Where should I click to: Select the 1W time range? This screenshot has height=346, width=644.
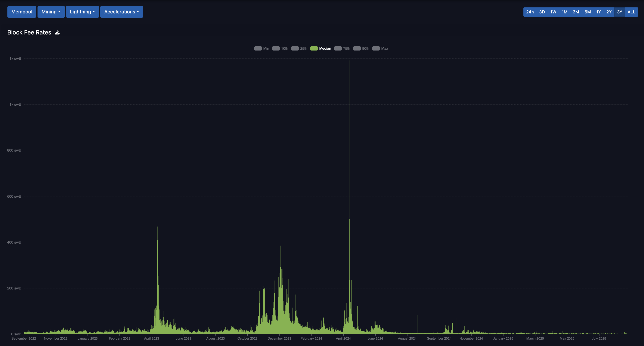[x=553, y=12]
